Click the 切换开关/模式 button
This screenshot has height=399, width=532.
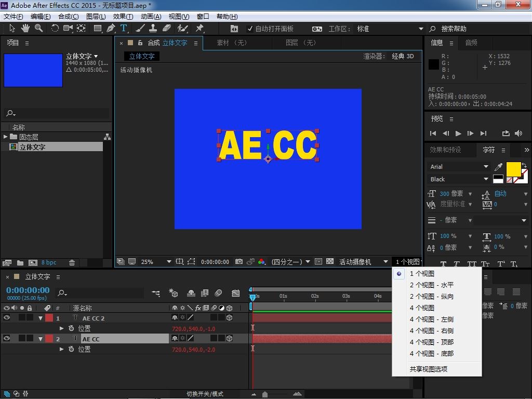click(205, 394)
